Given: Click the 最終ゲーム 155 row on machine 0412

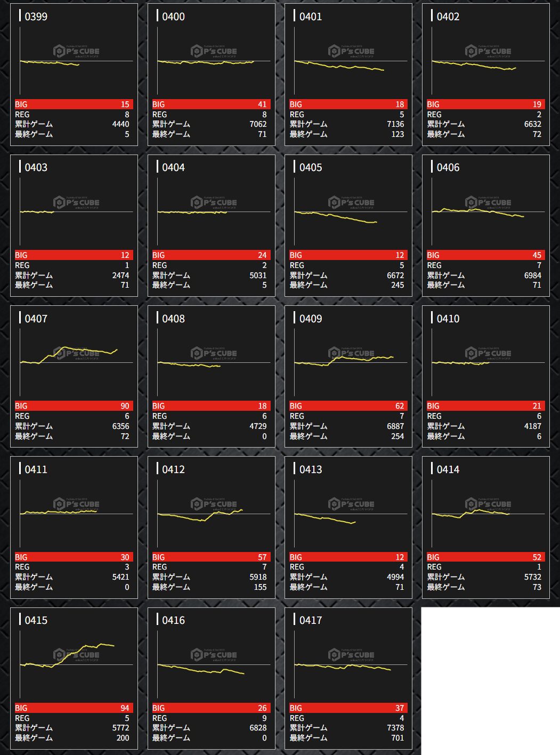Looking at the screenshot, I should click(211, 587).
